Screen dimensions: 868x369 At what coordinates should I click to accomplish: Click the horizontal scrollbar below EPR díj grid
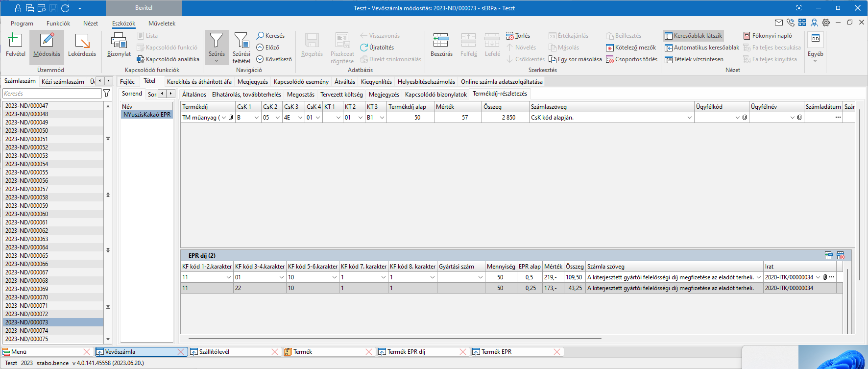point(394,339)
